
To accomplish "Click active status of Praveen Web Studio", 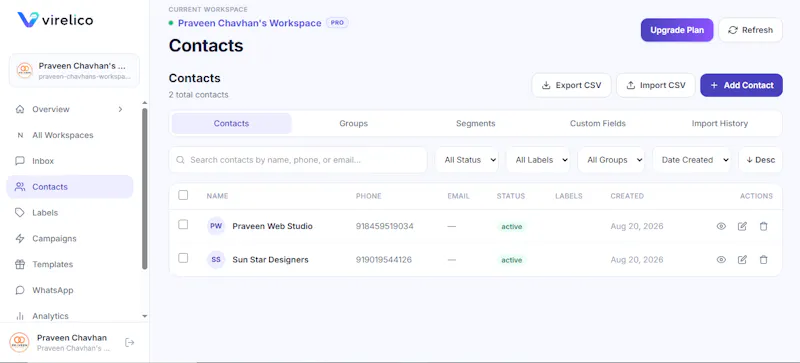I will [x=511, y=227].
